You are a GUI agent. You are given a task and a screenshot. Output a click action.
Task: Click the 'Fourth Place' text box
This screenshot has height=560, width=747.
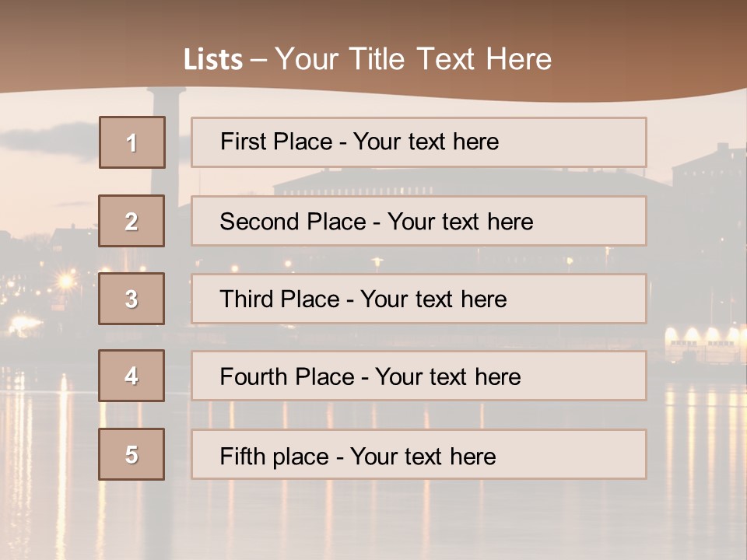pos(419,376)
